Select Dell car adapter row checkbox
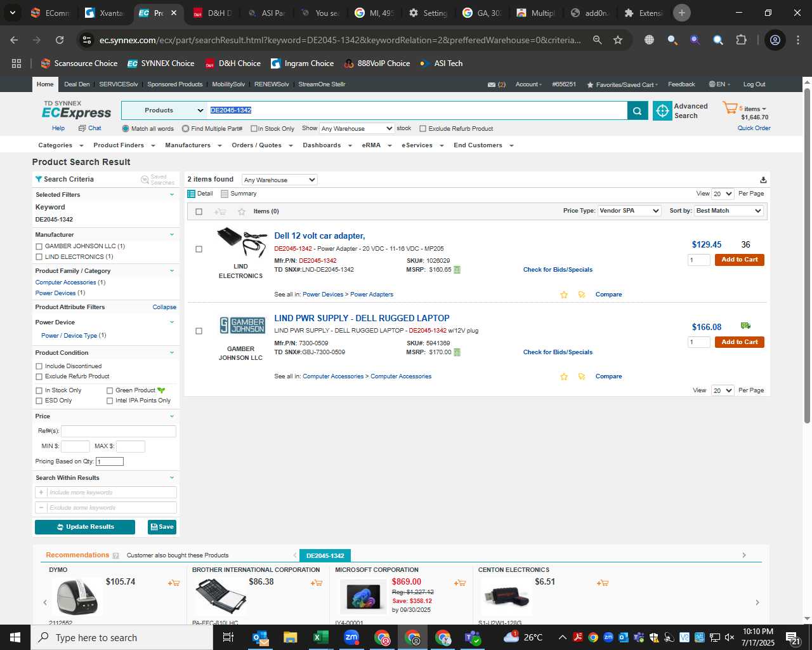The width and height of the screenshot is (812, 650). point(199,249)
